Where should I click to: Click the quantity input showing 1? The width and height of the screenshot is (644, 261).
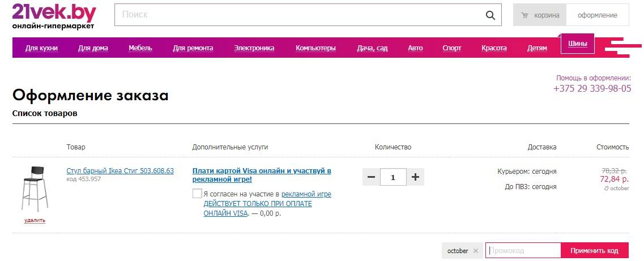393,177
